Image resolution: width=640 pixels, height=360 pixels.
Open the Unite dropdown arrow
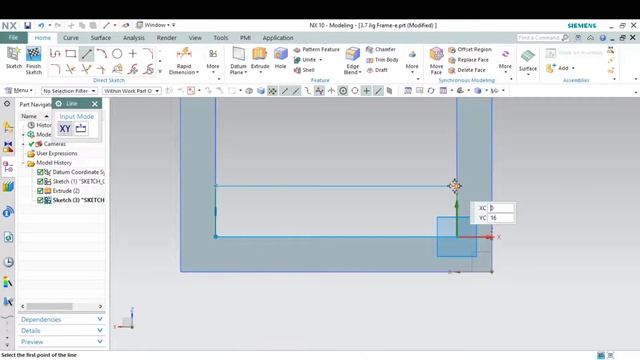coord(321,60)
